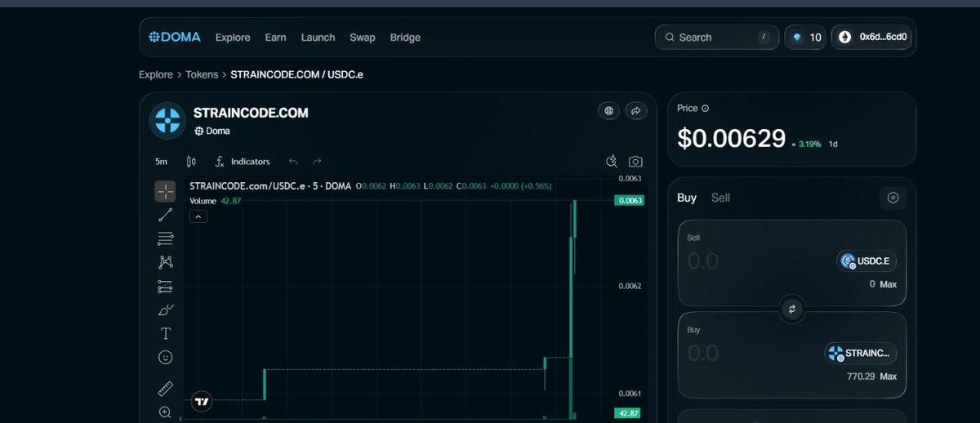Click the STRAINCODE.com/USDC.e chart title
This screenshot has width=980, height=423.
(269, 186)
